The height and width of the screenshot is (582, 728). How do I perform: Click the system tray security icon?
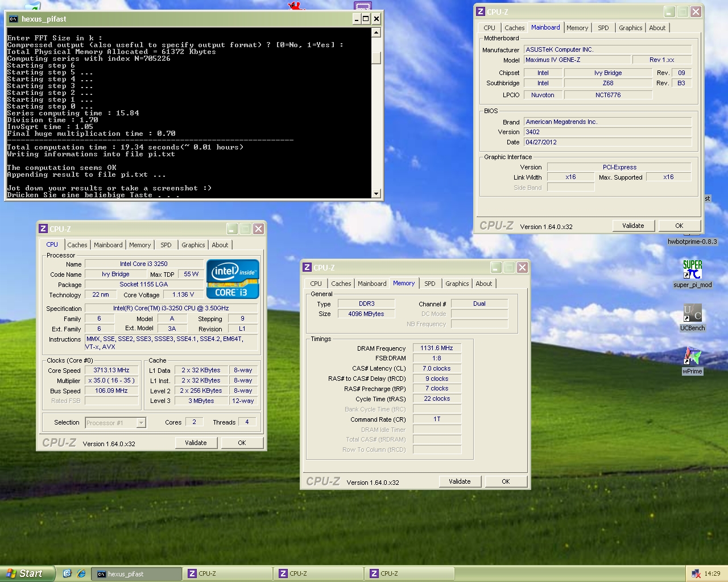[x=696, y=573]
